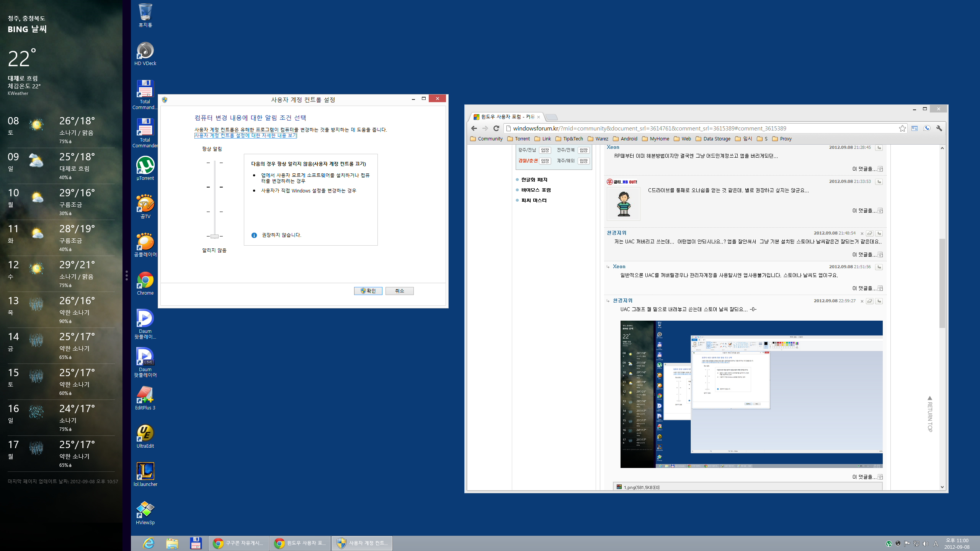Switch to 윈도우 사용자 포 taskbar window
Viewport: 980px width, 551px height.
[x=300, y=543]
